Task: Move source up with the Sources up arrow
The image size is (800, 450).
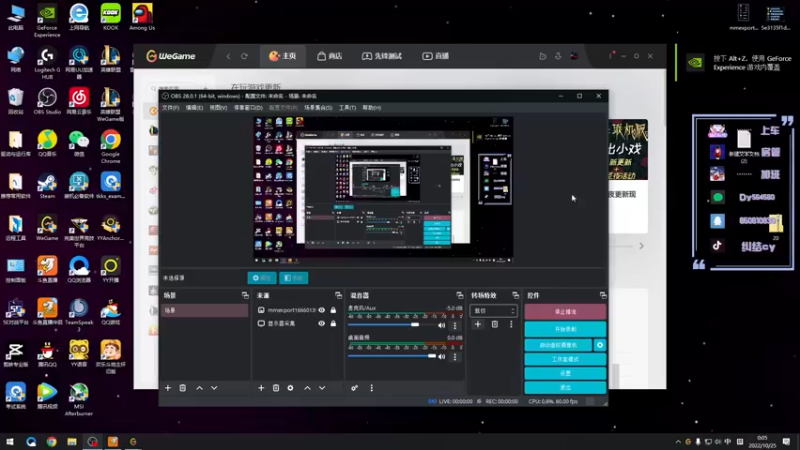Action: pos(307,388)
